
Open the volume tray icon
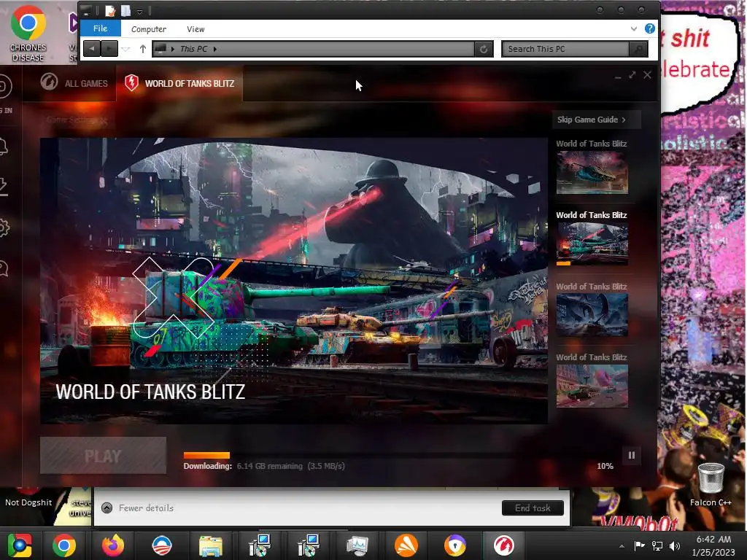pyautogui.click(x=675, y=545)
